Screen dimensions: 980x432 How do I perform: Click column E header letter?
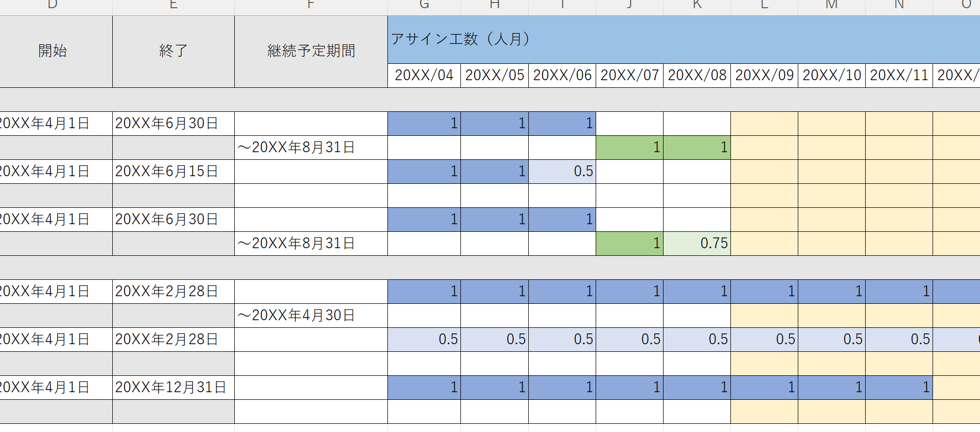point(173,5)
